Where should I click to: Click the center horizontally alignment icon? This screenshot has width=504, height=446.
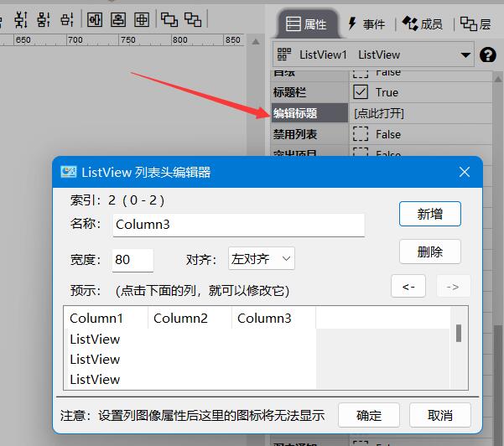pyautogui.click(x=96, y=18)
